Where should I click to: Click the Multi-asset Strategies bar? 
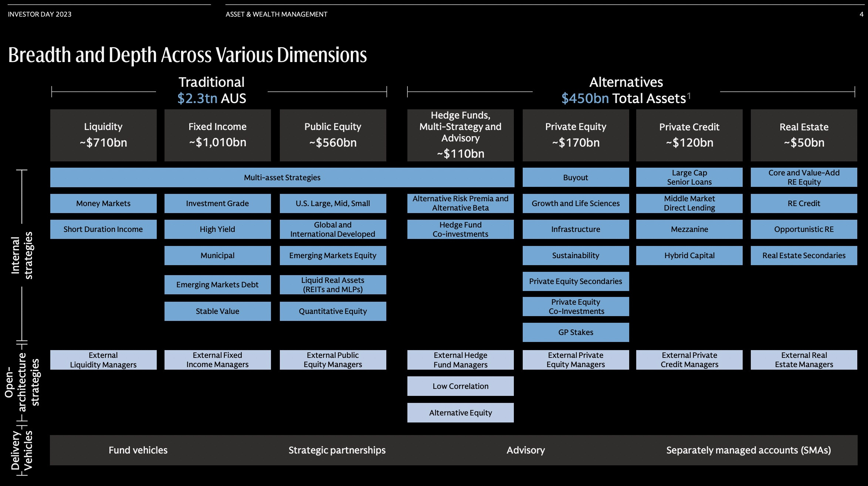pyautogui.click(x=282, y=178)
